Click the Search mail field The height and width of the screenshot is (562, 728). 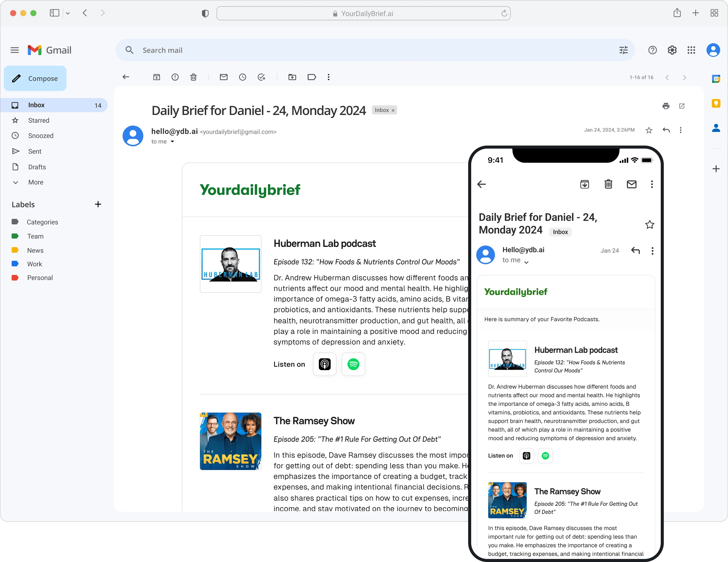tap(375, 50)
